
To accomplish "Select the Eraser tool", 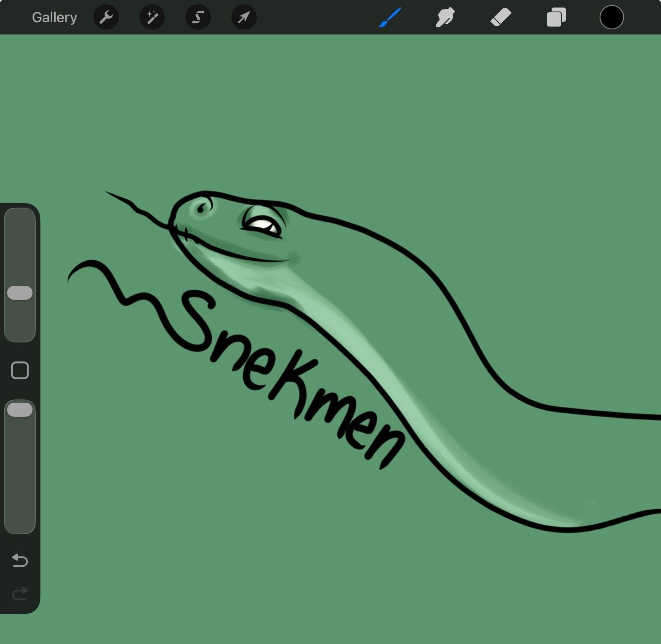I will [501, 17].
